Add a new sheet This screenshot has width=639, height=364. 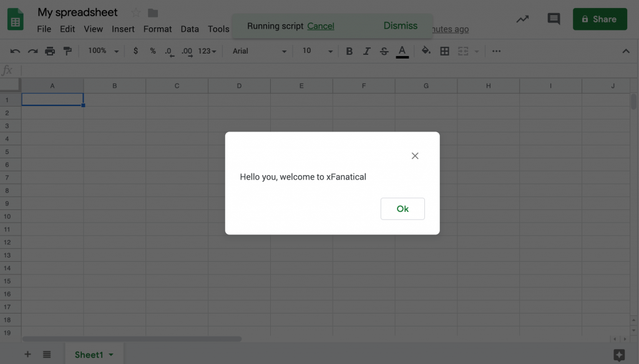click(x=27, y=354)
